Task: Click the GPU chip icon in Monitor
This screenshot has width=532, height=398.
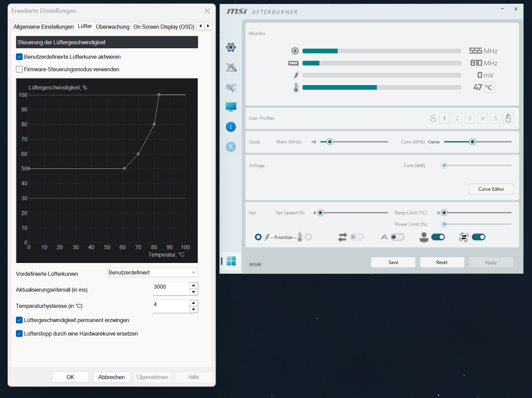Action: pos(295,51)
